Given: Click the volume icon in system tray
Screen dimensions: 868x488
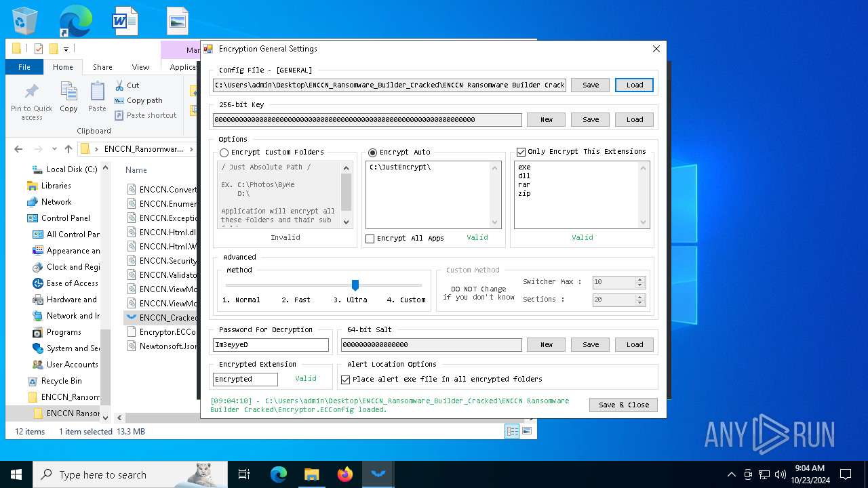Looking at the screenshot, I should (x=780, y=474).
